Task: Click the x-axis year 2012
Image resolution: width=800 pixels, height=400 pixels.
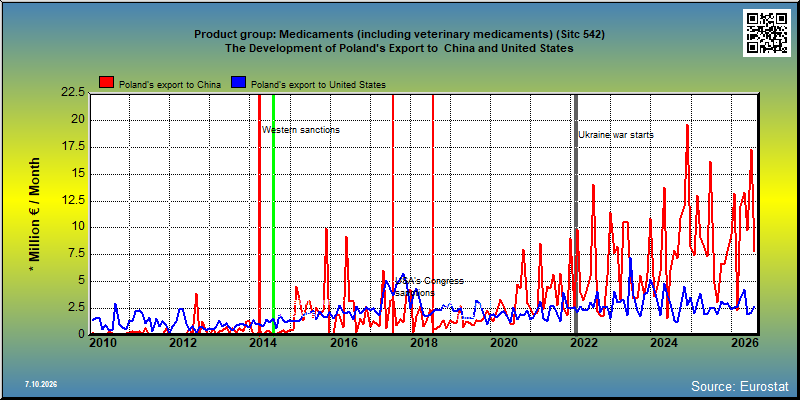Action: (x=181, y=343)
